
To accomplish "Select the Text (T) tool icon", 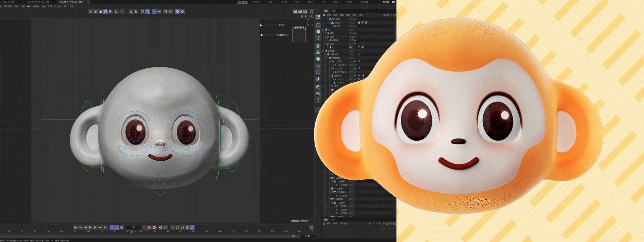I will pyautogui.click(x=318, y=38).
